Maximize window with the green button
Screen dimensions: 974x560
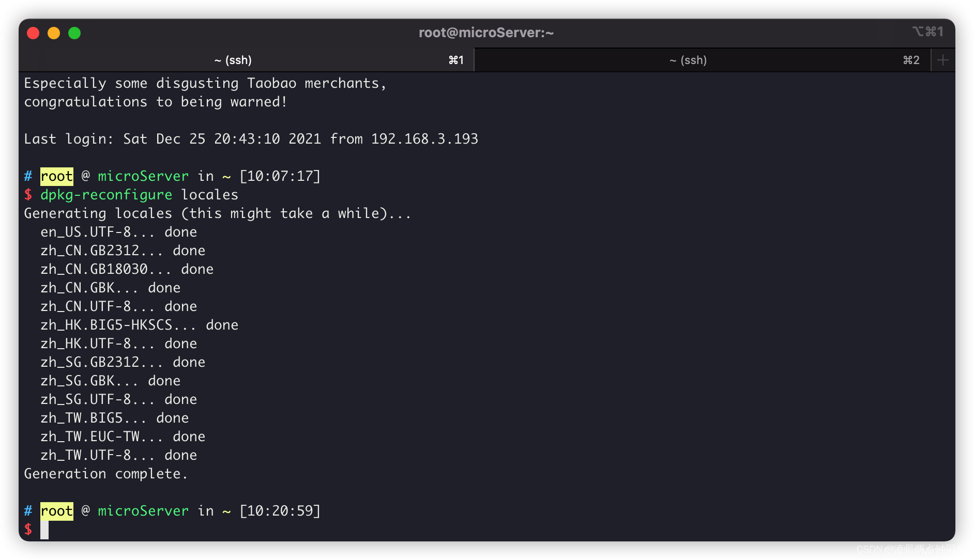[74, 33]
